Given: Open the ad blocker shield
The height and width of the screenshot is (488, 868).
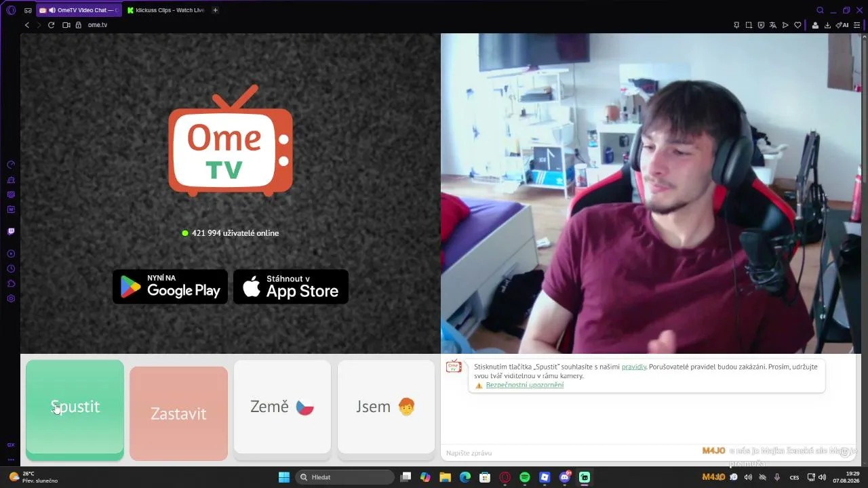Looking at the screenshot, I should click(x=761, y=25).
